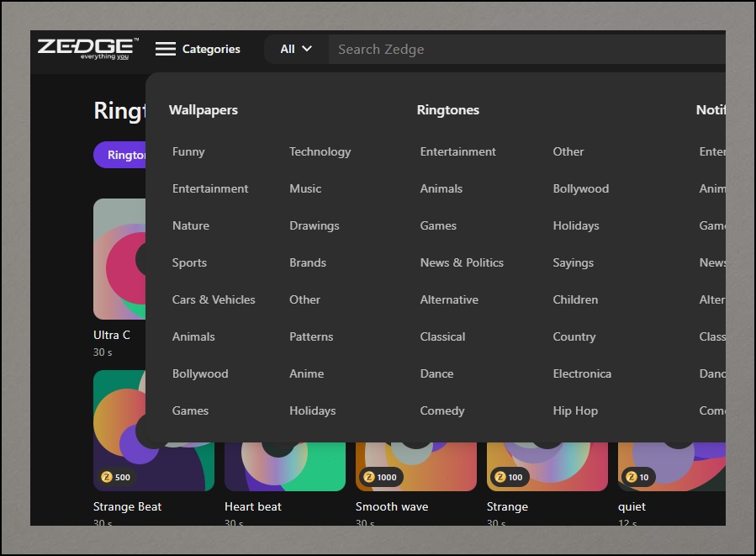
Task: Choose Comedy ringtones category
Action: [x=442, y=410]
